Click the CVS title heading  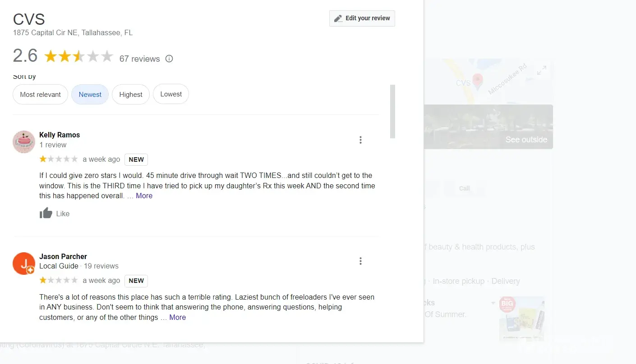29,19
